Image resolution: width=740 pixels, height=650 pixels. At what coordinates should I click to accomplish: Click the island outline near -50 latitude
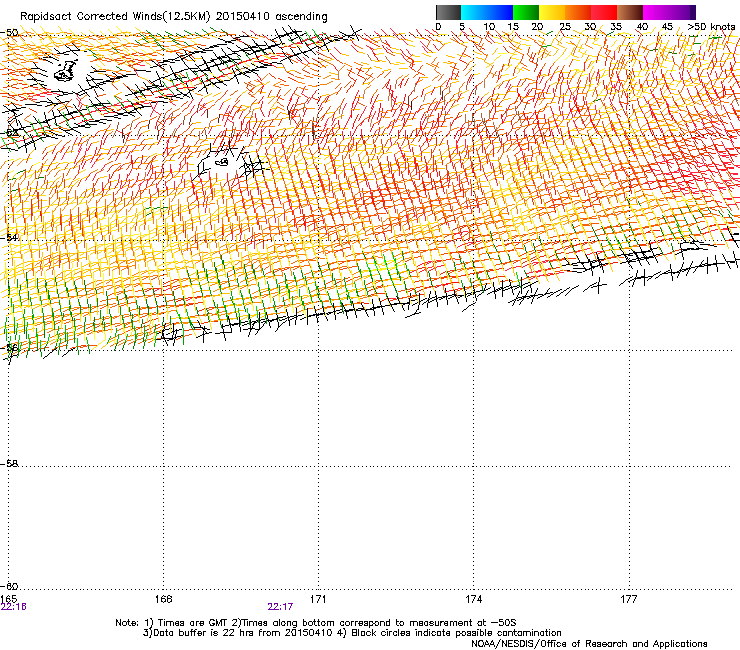(66, 71)
